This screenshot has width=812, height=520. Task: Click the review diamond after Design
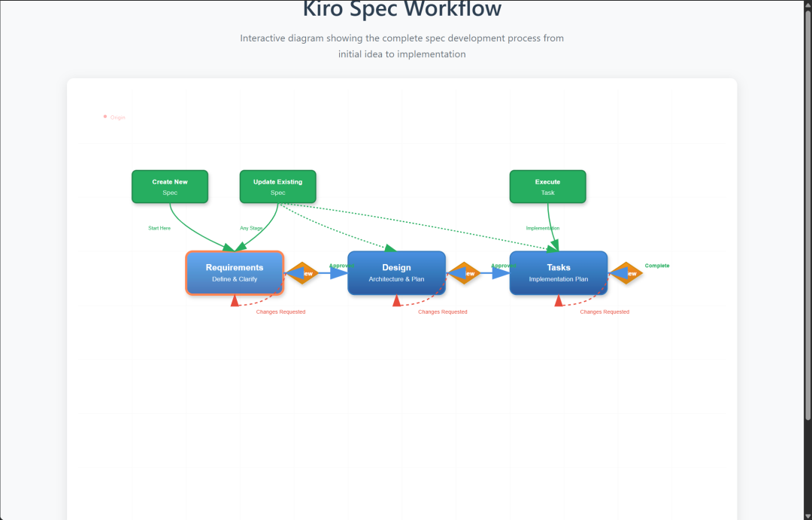[464, 273]
